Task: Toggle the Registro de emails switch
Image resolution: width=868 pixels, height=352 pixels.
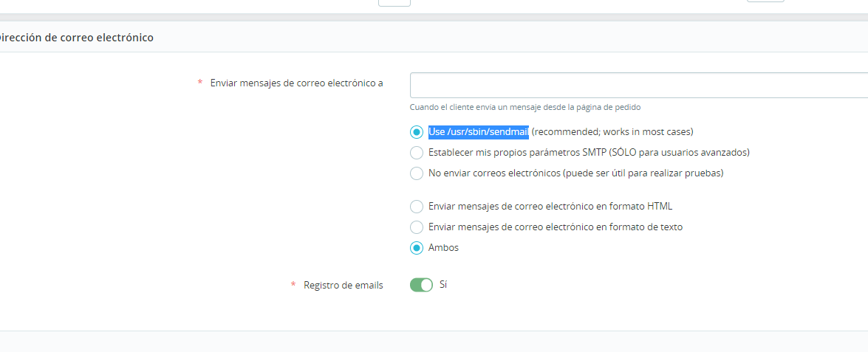Action: click(x=421, y=285)
